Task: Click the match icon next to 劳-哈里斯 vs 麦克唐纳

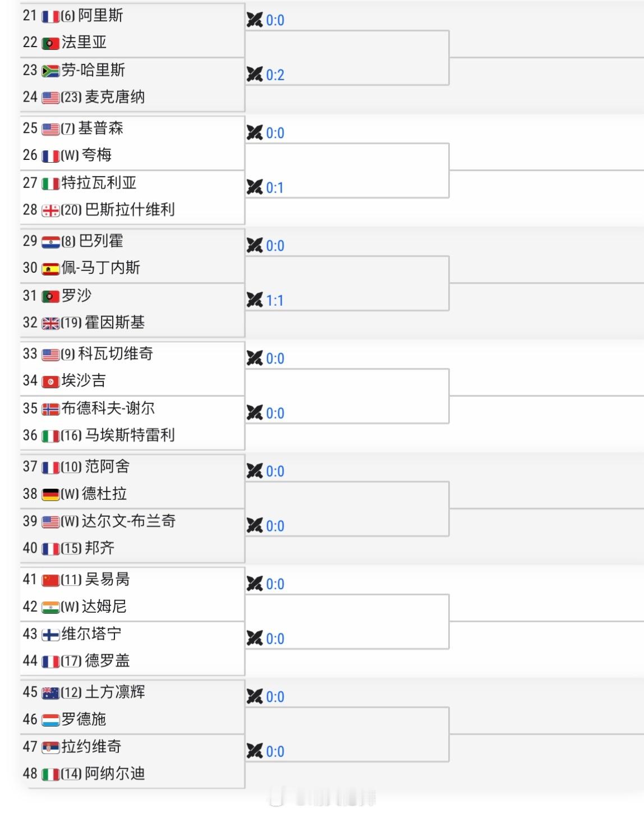Action: coord(254,75)
